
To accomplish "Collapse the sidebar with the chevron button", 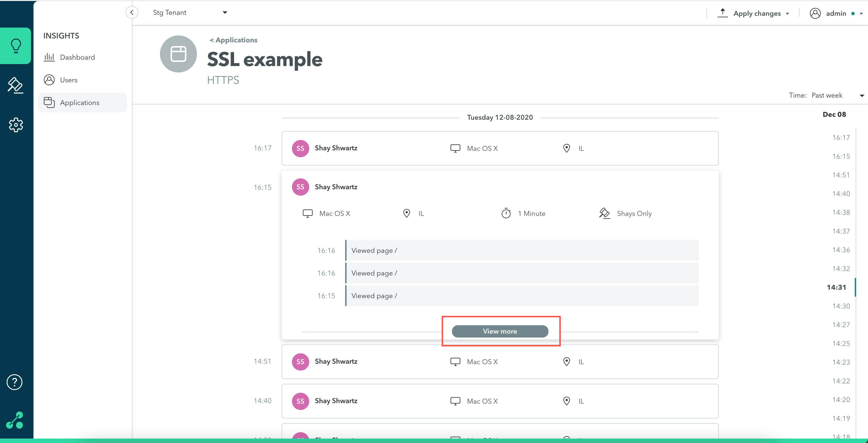I will 132,13.
